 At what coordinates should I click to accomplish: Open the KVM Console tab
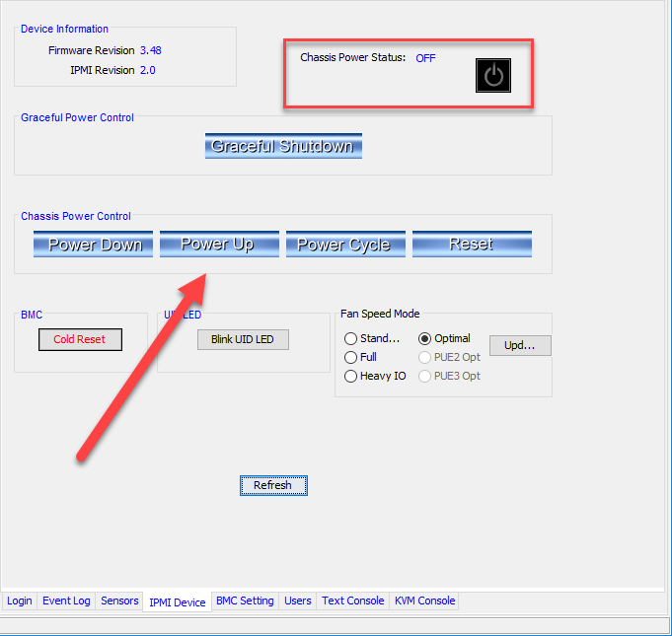click(424, 601)
